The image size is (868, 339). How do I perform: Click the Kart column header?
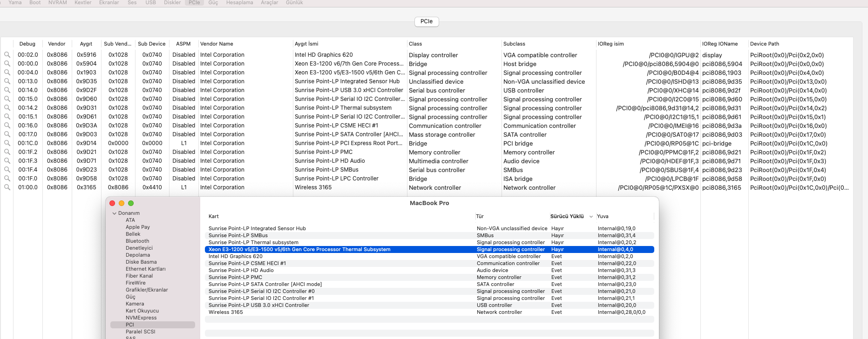[x=214, y=217]
